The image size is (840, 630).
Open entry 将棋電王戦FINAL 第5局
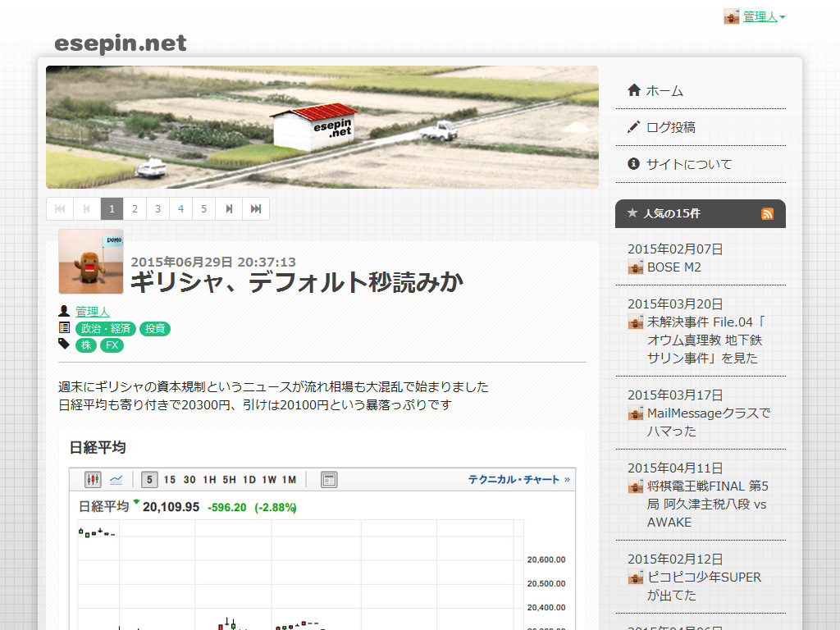(x=708, y=504)
